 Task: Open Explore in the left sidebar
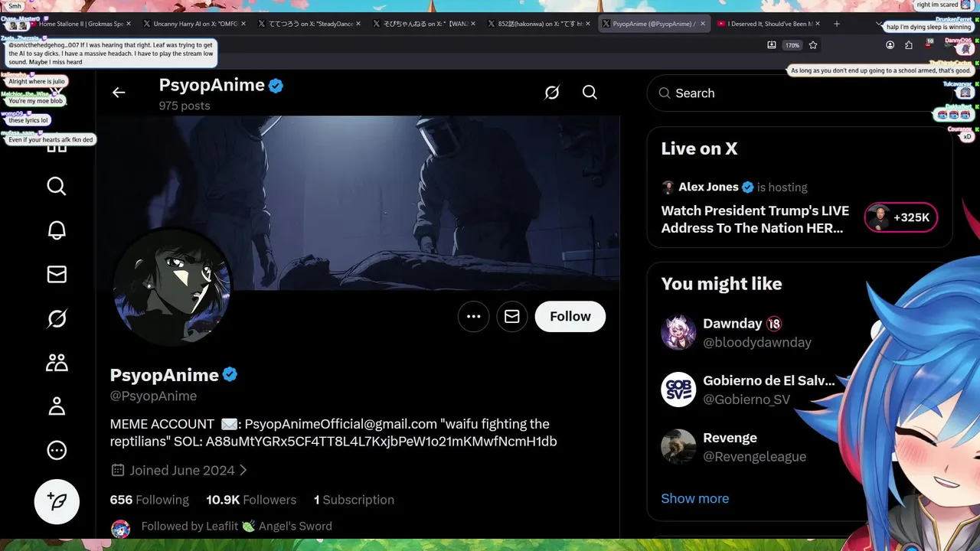point(57,186)
